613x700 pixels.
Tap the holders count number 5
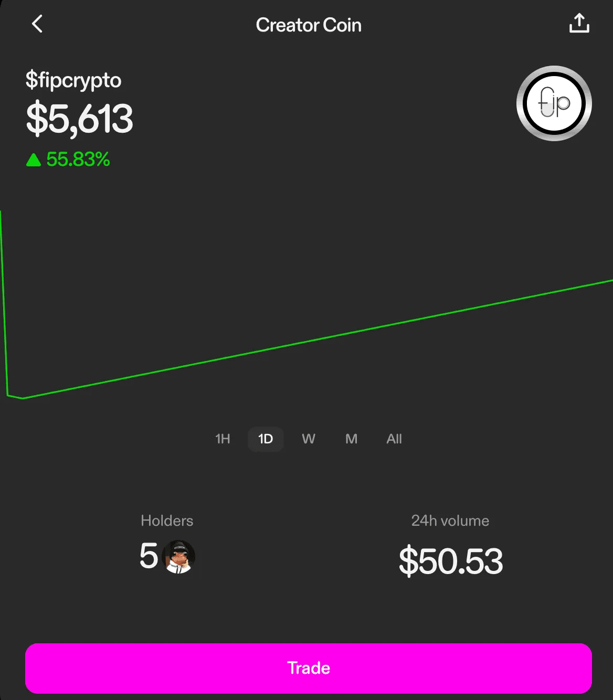coord(149,556)
